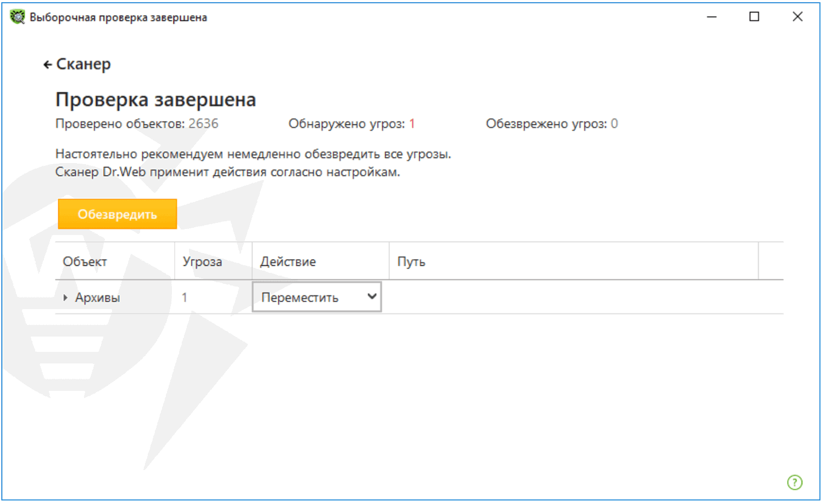
Task: Click the Действие column header
Action: [288, 261]
